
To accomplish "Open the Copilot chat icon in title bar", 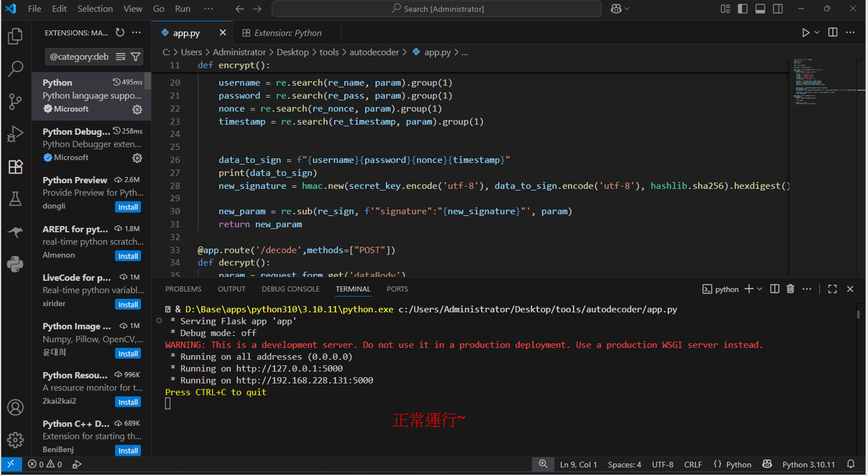I will (x=616, y=9).
